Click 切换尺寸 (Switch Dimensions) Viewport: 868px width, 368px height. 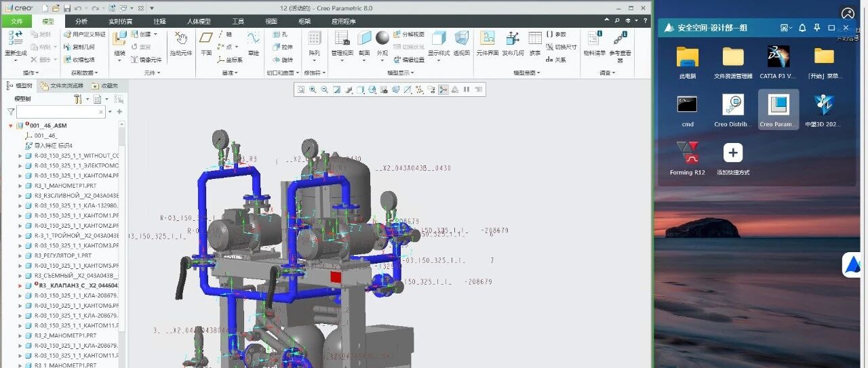point(561,47)
